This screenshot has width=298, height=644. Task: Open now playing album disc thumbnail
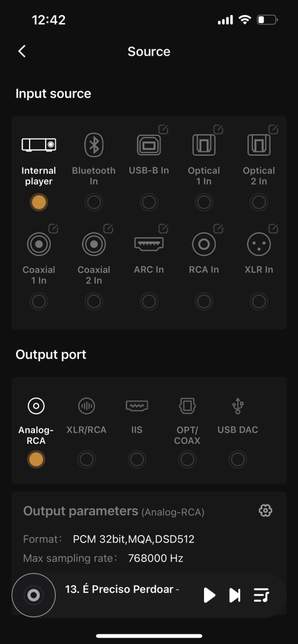point(33,595)
